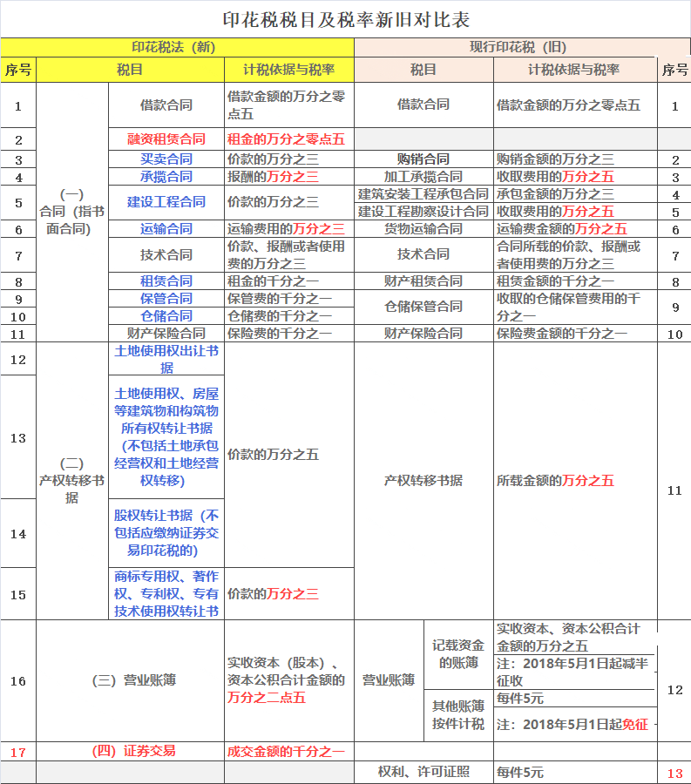Click the （三）营业账簿 cell
691x784 pixels.
tap(130, 680)
